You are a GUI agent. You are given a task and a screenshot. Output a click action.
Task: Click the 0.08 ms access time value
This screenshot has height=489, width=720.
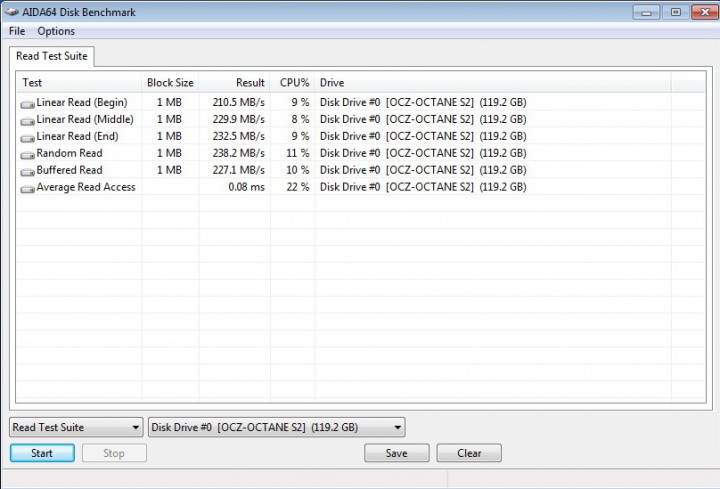pos(247,187)
